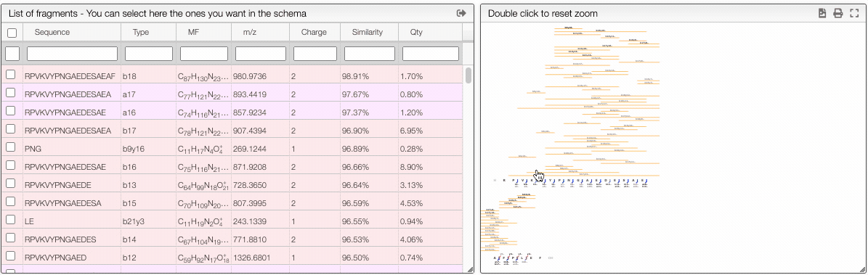Focus the Similarity filter input
868x275 pixels.
point(369,54)
